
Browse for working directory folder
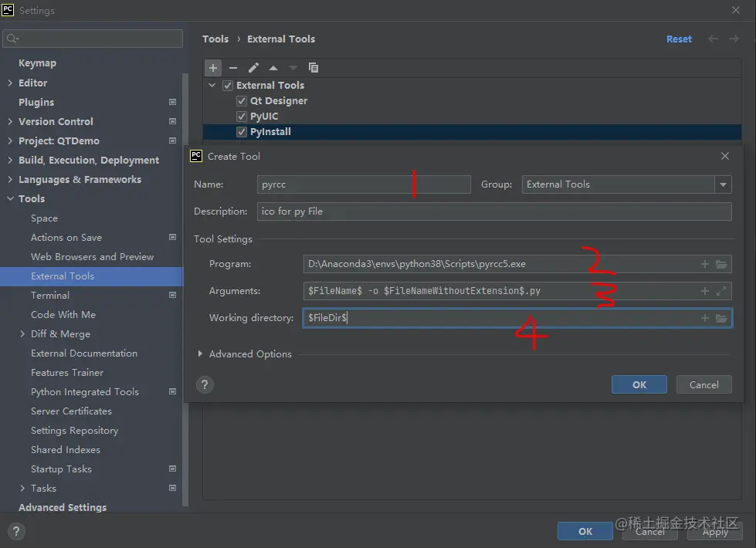(x=721, y=318)
